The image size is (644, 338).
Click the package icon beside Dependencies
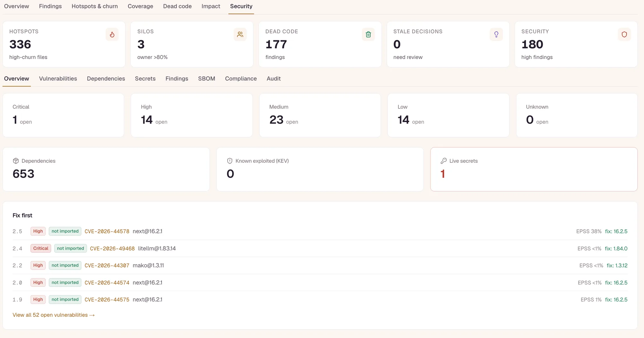coord(16,161)
